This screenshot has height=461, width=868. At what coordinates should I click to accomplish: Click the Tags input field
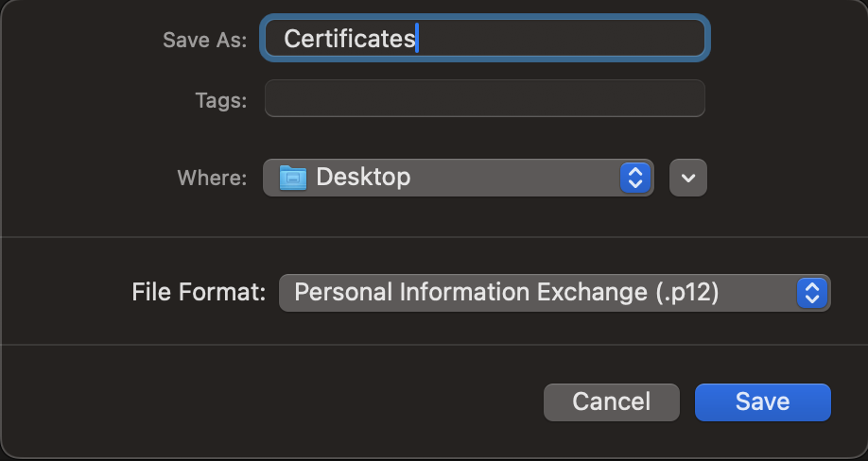(484, 98)
